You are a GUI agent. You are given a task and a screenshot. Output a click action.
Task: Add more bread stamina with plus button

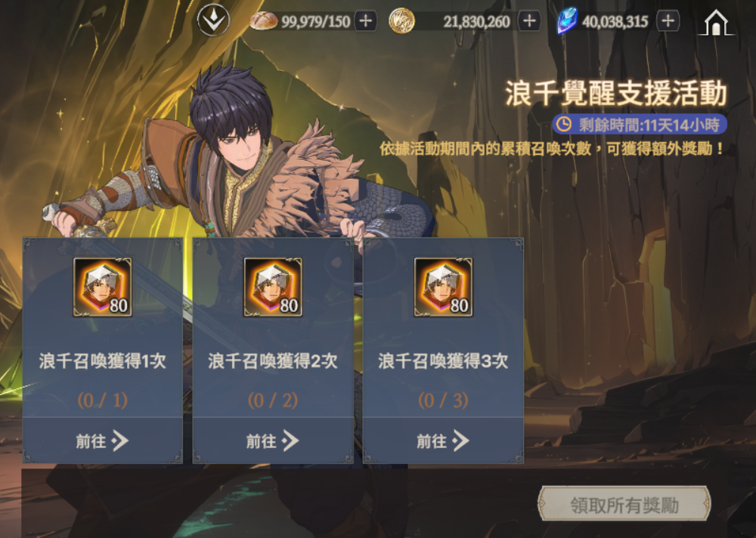pyautogui.click(x=366, y=21)
